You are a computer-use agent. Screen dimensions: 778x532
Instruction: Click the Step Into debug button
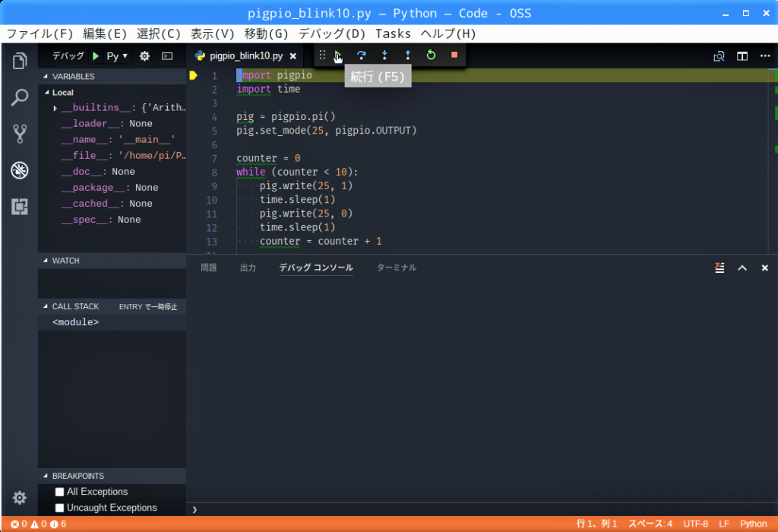[384, 55]
